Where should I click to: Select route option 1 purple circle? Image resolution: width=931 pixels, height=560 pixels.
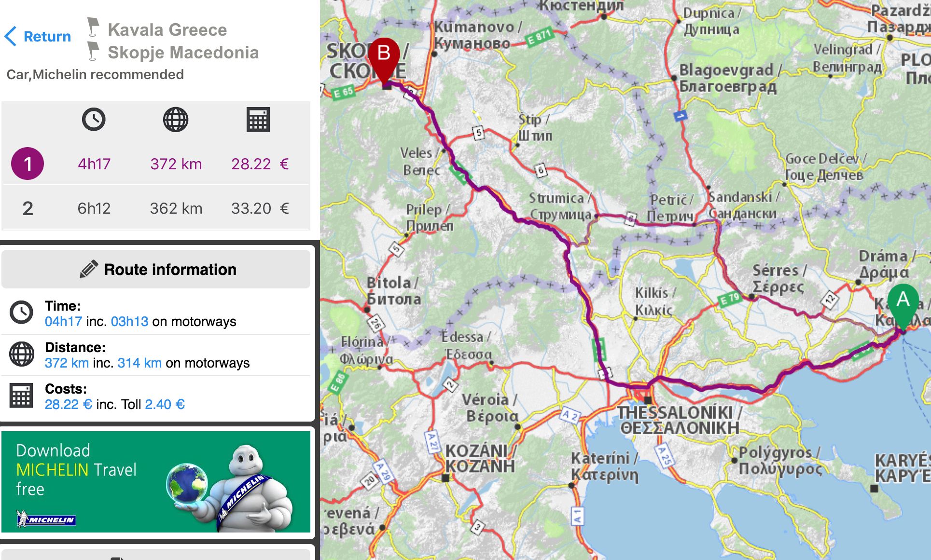click(28, 164)
